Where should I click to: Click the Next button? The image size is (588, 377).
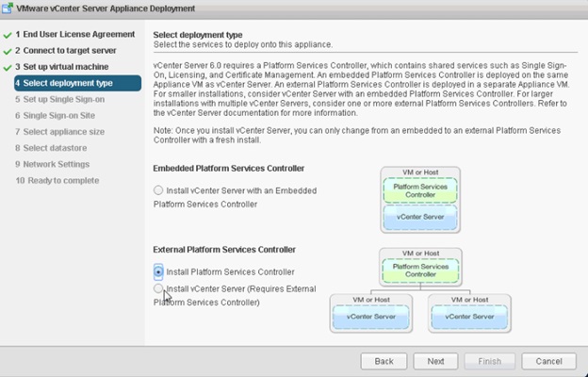[x=435, y=361]
